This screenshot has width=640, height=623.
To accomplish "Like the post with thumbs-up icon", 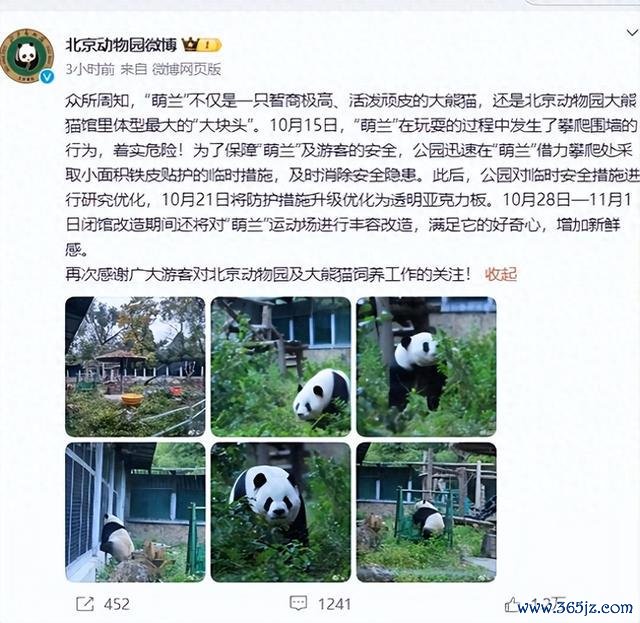I will tap(512, 604).
